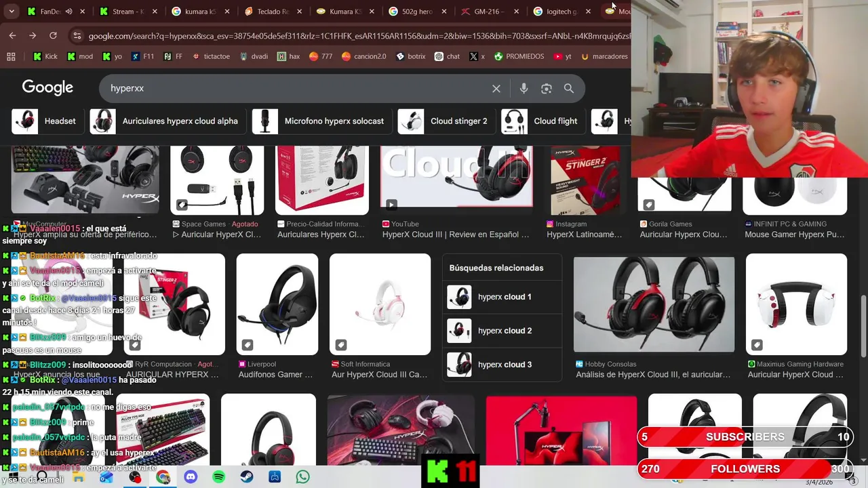The image size is (868, 488).
Task: Click the address bar URL field
Action: [358, 35]
